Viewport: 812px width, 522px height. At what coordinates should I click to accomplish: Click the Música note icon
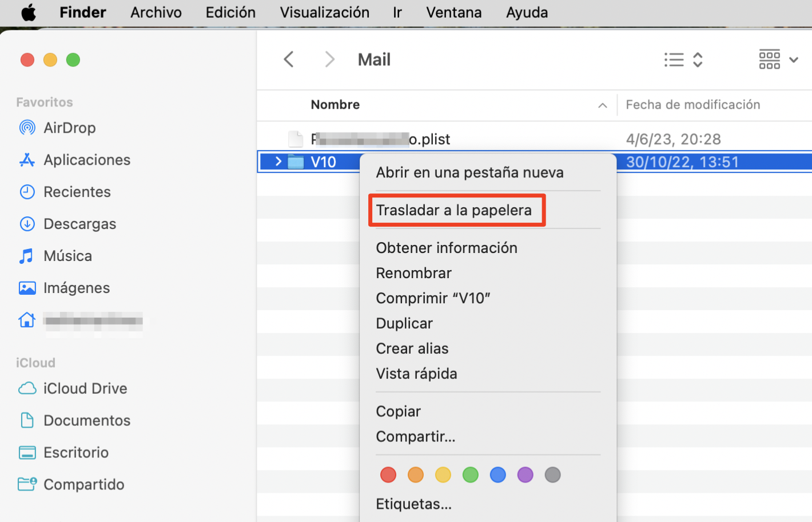tap(26, 256)
